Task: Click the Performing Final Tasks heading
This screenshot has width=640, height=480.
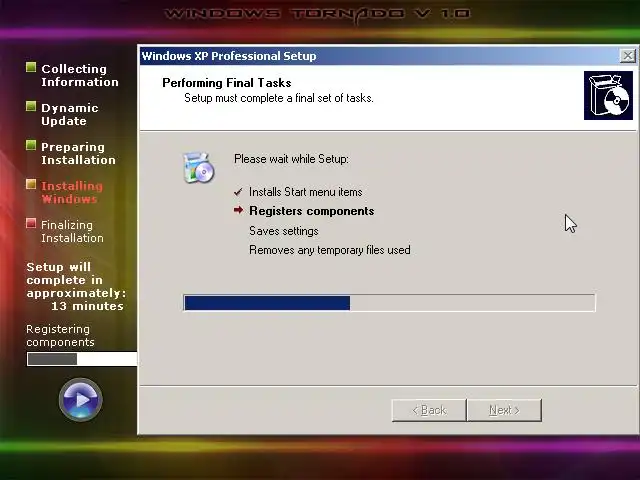Action: click(227, 83)
